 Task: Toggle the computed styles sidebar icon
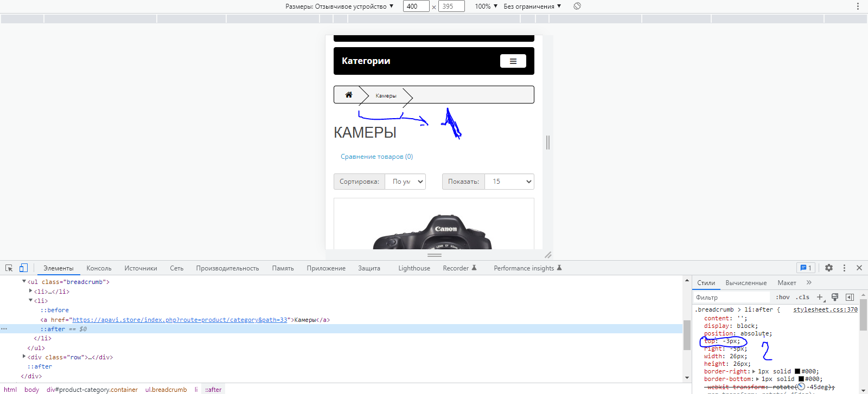point(850,297)
